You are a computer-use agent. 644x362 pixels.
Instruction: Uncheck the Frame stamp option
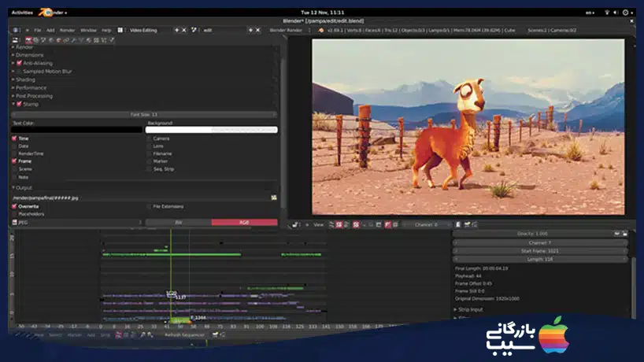(x=14, y=161)
